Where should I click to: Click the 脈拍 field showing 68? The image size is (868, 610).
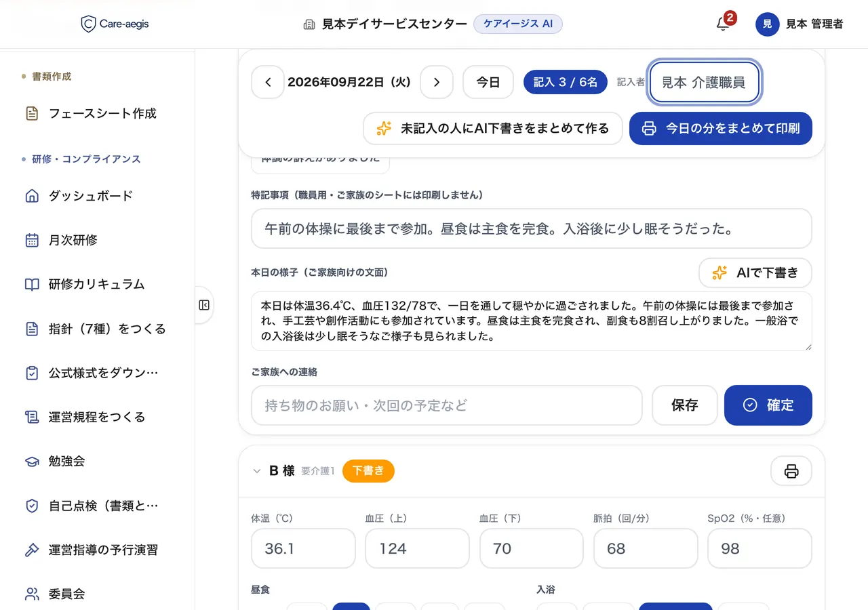[x=646, y=548]
